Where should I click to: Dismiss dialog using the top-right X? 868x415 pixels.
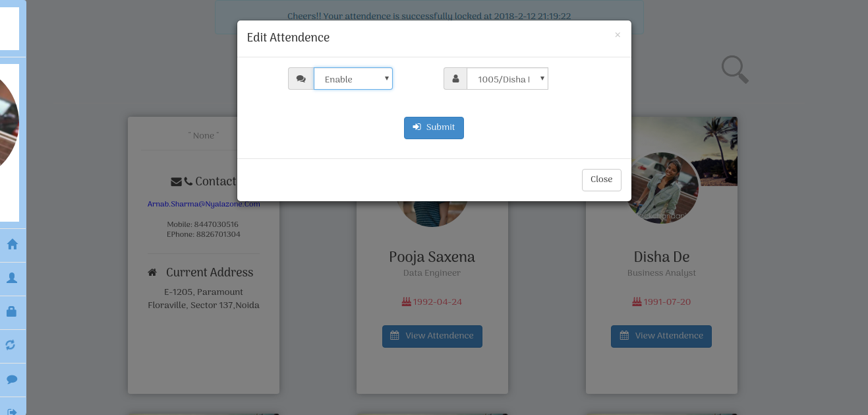(x=618, y=35)
